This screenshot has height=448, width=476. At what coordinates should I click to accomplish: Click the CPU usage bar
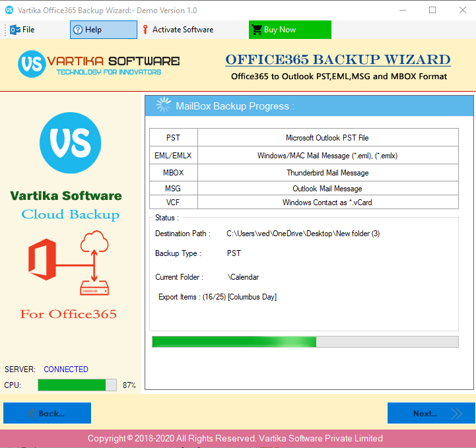click(x=77, y=385)
